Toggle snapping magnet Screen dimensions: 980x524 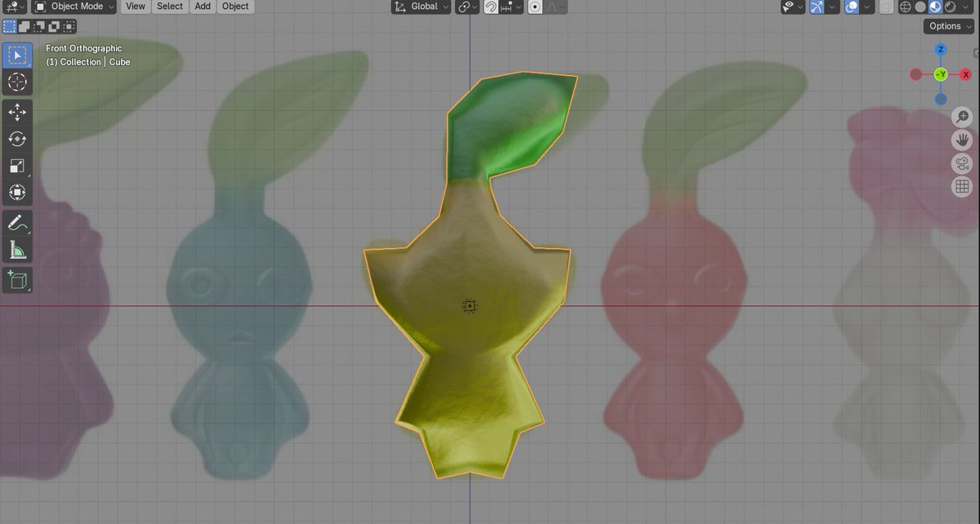point(491,7)
